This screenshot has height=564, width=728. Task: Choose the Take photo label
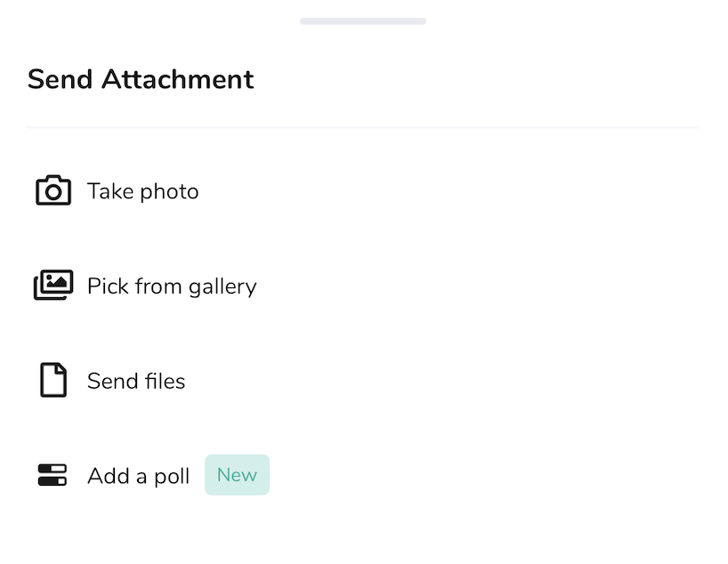(143, 191)
